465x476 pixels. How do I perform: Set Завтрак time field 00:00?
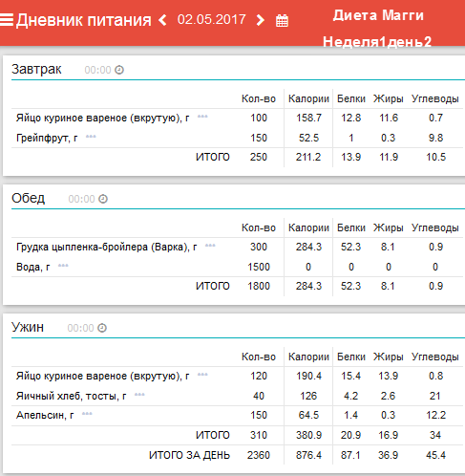97,70
